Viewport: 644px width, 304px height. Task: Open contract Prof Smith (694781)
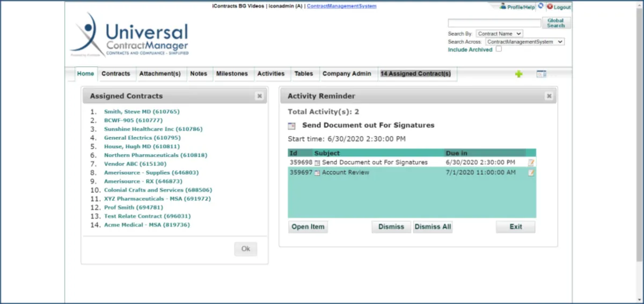pos(134,207)
